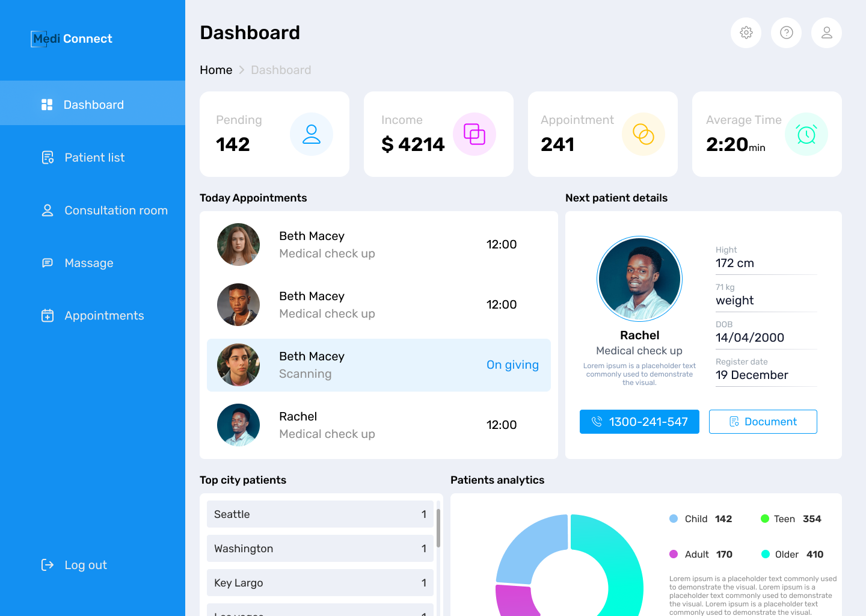This screenshot has height=616, width=866.
Task: Click the Appointment 241 value
Action: [x=557, y=144]
